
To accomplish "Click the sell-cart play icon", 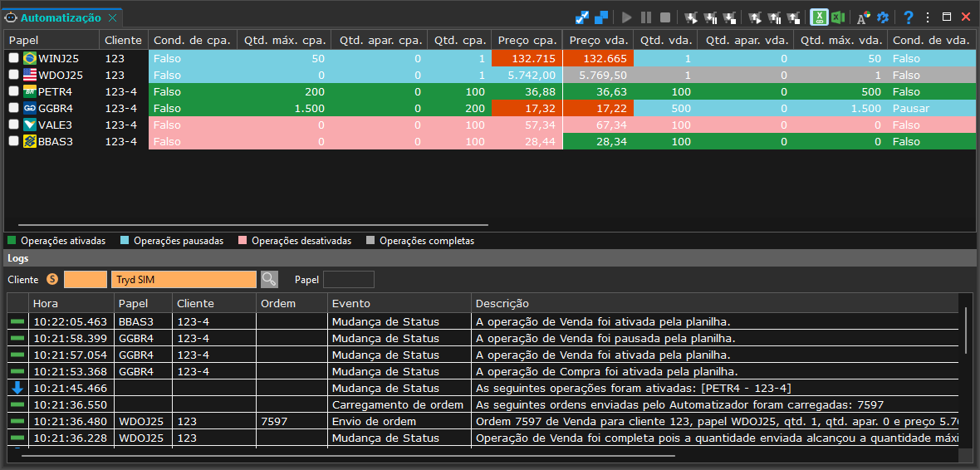I will (755, 17).
